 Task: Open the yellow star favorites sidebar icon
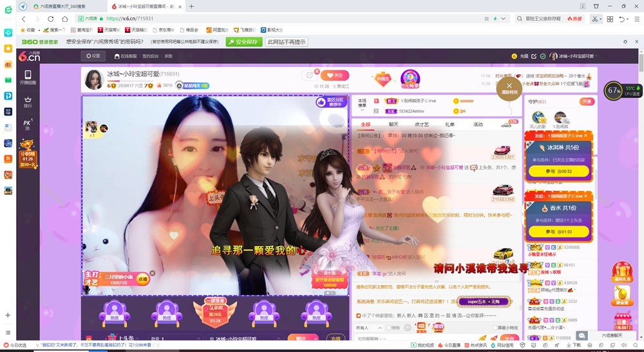pyautogui.click(x=8, y=48)
